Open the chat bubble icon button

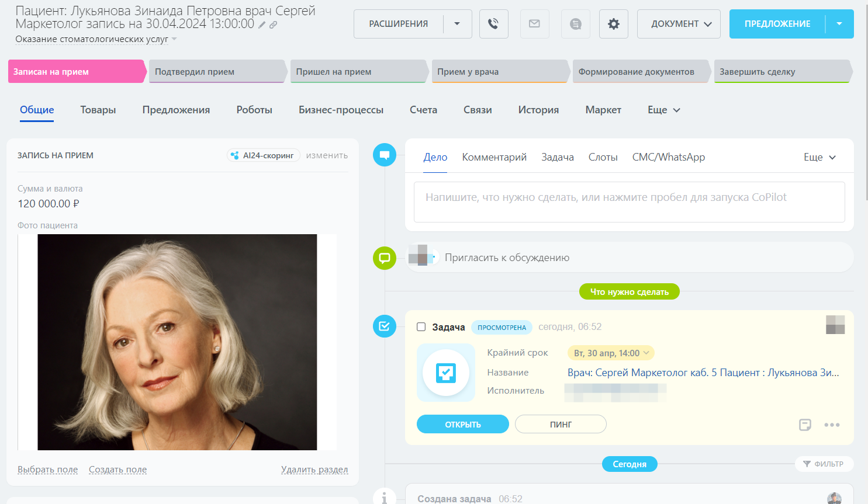tap(575, 24)
